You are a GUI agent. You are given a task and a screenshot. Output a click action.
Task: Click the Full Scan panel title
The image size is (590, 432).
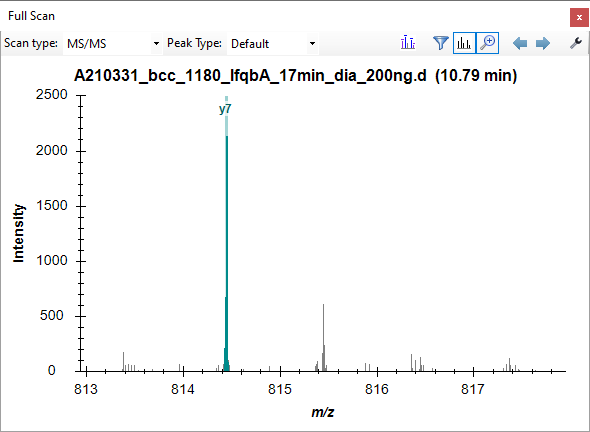(x=31, y=16)
